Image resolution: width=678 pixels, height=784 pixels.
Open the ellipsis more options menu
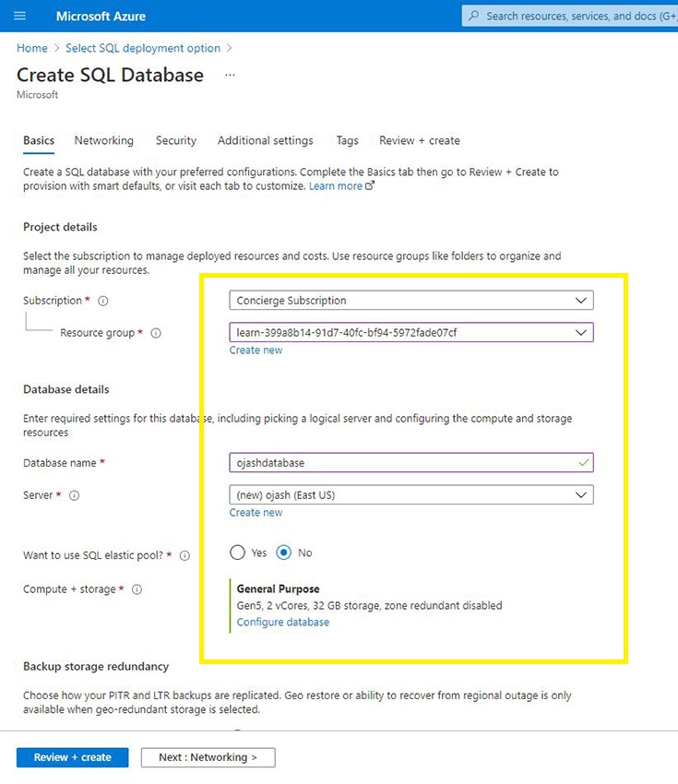coord(230,75)
